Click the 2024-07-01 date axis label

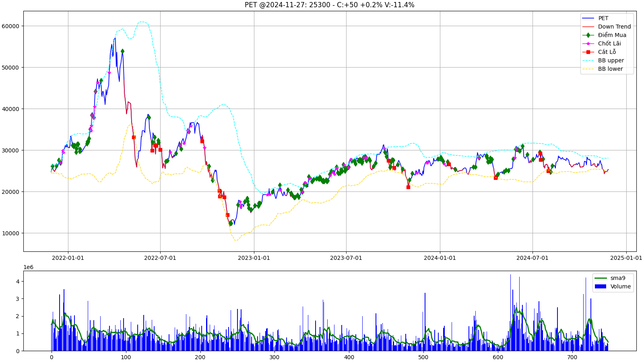(x=533, y=258)
